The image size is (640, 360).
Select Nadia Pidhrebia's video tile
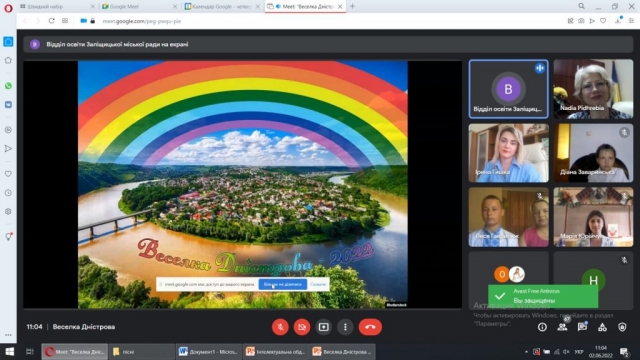point(593,89)
